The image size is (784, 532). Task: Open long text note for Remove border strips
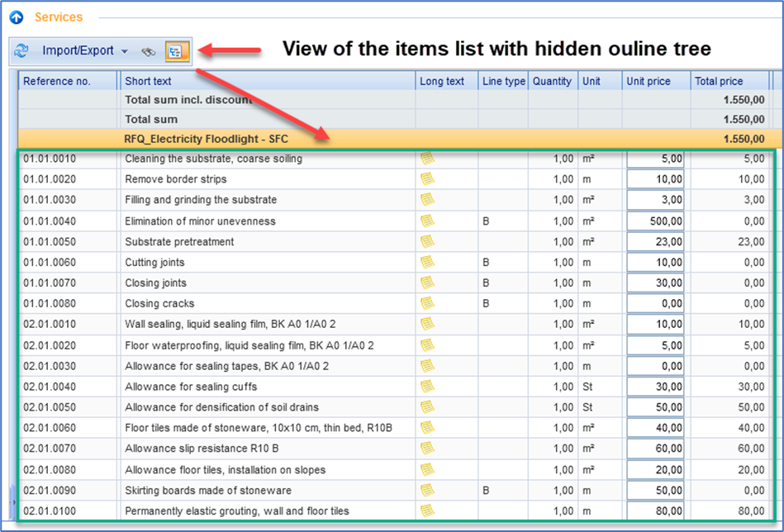tap(427, 179)
